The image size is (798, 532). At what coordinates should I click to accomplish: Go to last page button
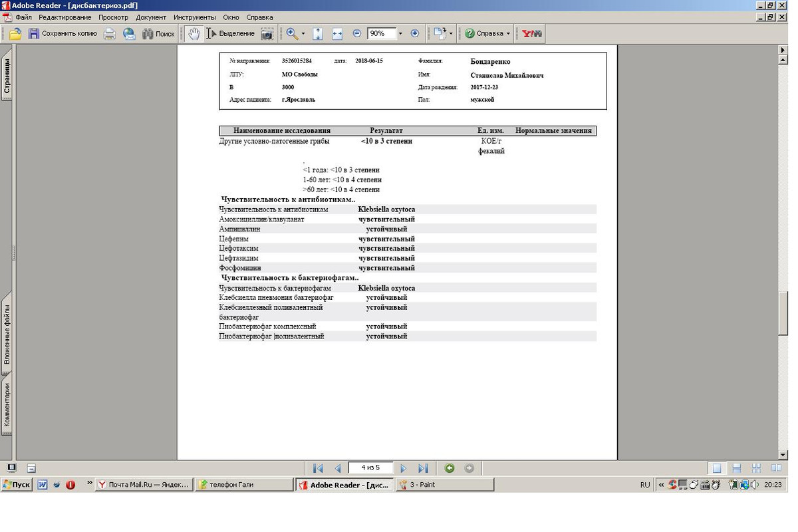point(422,468)
